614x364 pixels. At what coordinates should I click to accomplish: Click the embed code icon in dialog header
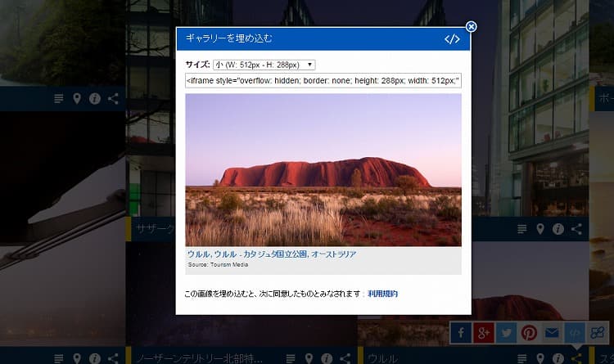click(452, 38)
